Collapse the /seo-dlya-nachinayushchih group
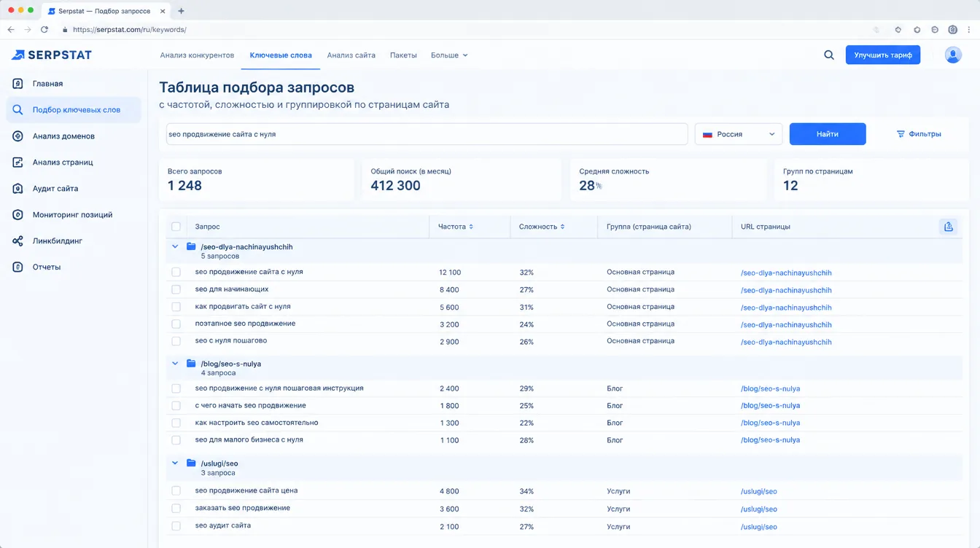The image size is (980, 548). (175, 247)
